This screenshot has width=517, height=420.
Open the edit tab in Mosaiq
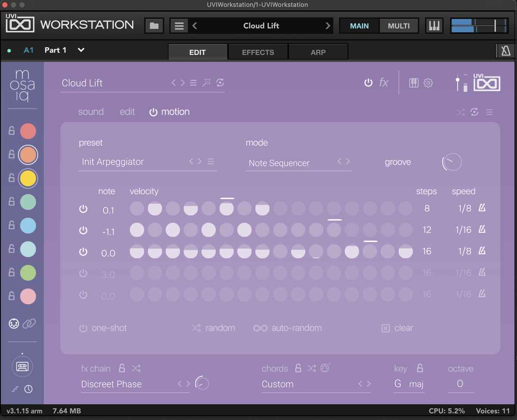point(127,112)
